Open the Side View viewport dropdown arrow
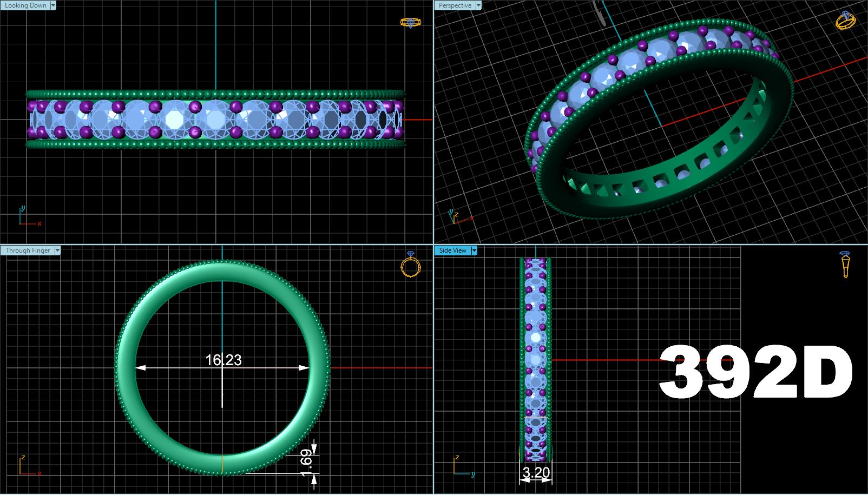Viewport: 868px width, 495px height. (x=474, y=250)
